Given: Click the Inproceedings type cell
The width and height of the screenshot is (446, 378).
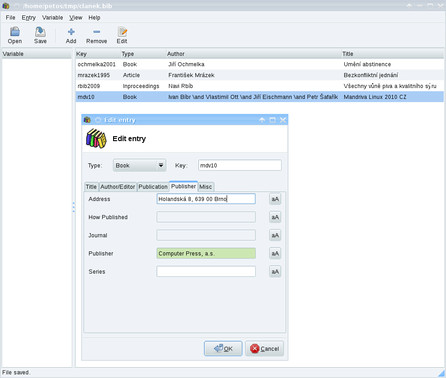Looking at the screenshot, I should point(141,86).
